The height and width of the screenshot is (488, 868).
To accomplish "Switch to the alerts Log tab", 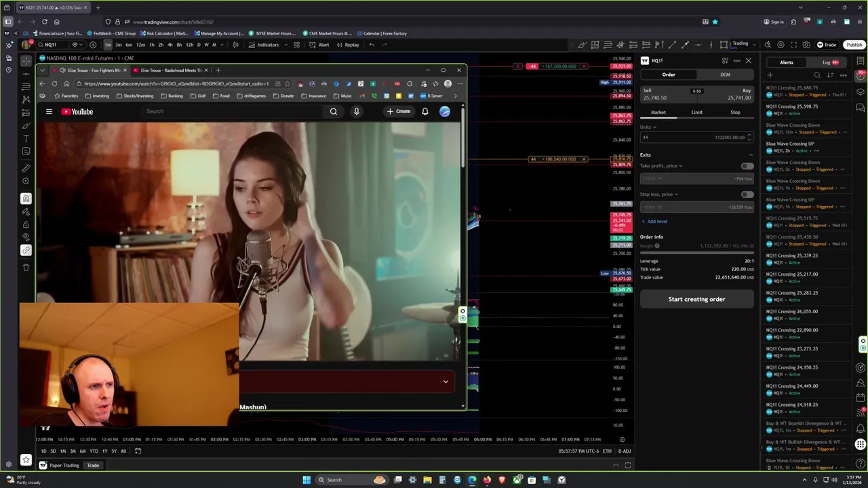I will 830,62.
